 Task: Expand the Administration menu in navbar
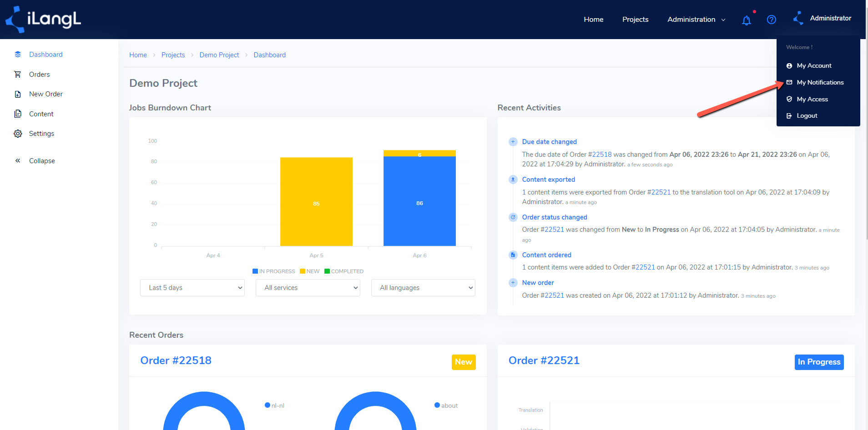click(x=696, y=20)
